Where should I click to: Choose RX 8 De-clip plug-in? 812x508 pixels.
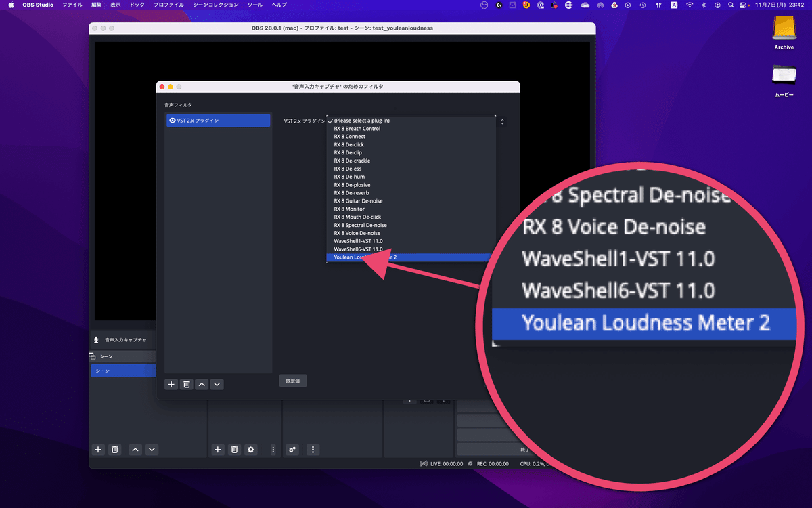pyautogui.click(x=411, y=153)
